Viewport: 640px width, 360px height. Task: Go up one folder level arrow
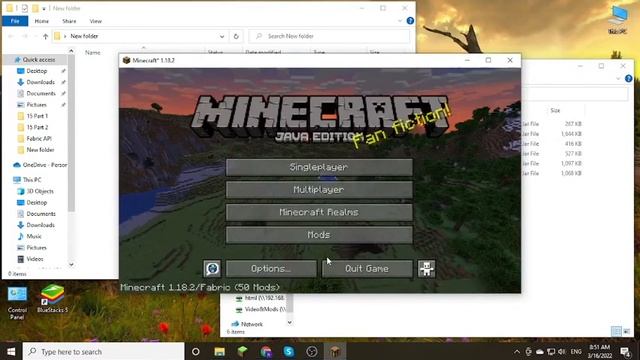coord(45,36)
